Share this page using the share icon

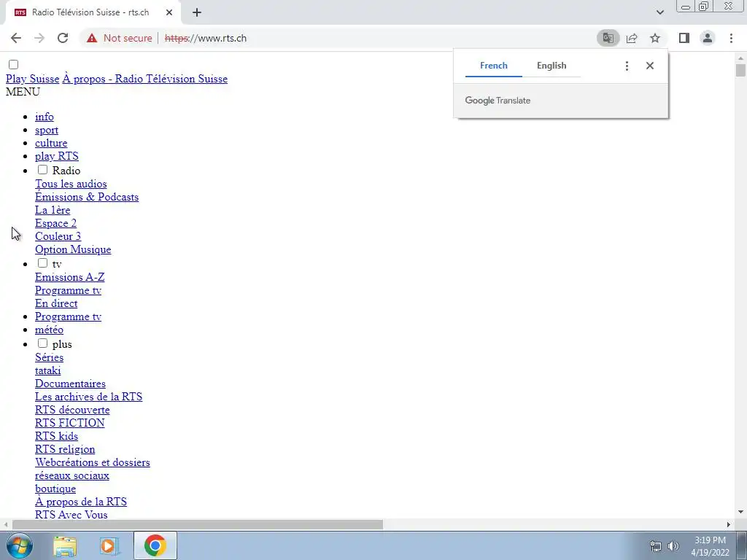632,38
